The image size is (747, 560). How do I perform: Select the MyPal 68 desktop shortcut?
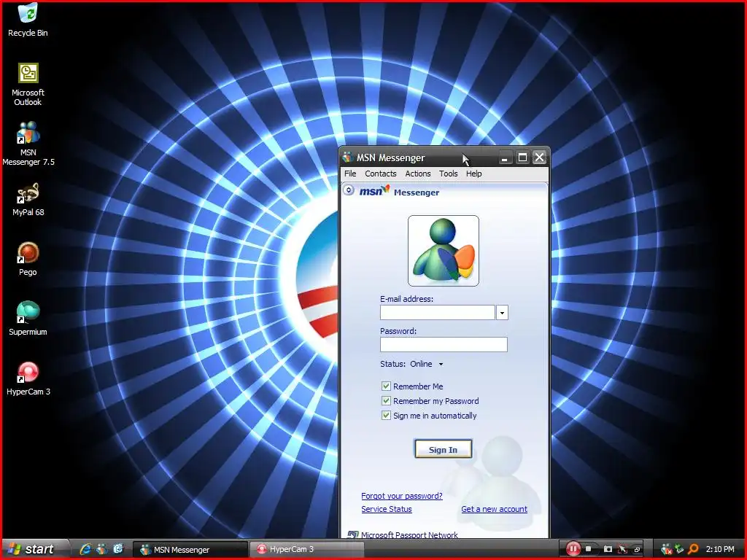point(28,199)
